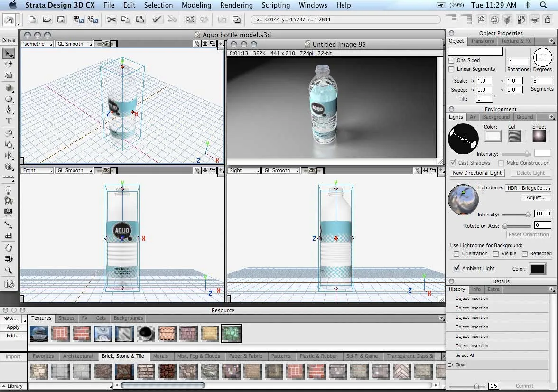Open the Rendering menu

point(236,5)
